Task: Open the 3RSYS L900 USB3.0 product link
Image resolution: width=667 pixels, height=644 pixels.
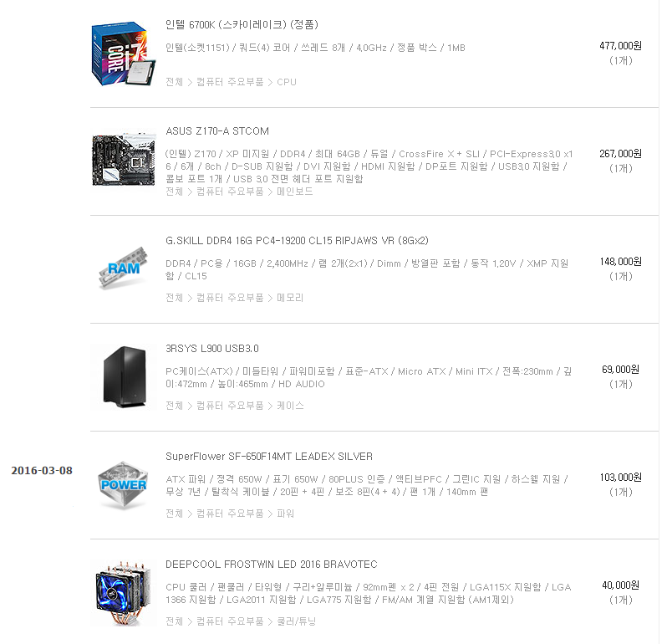Action: point(212,349)
